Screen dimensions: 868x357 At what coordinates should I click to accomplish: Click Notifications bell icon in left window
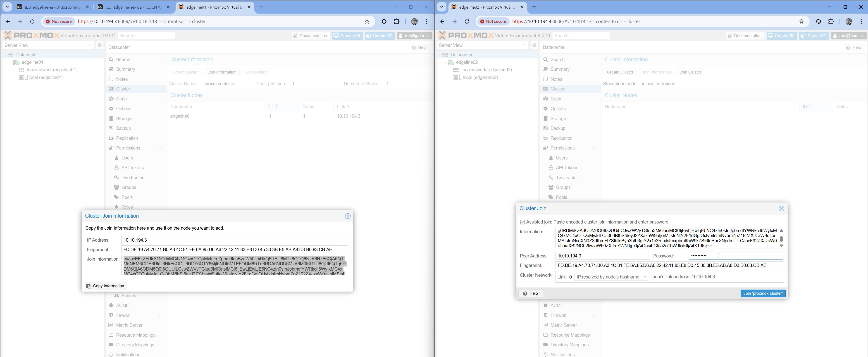click(111, 355)
